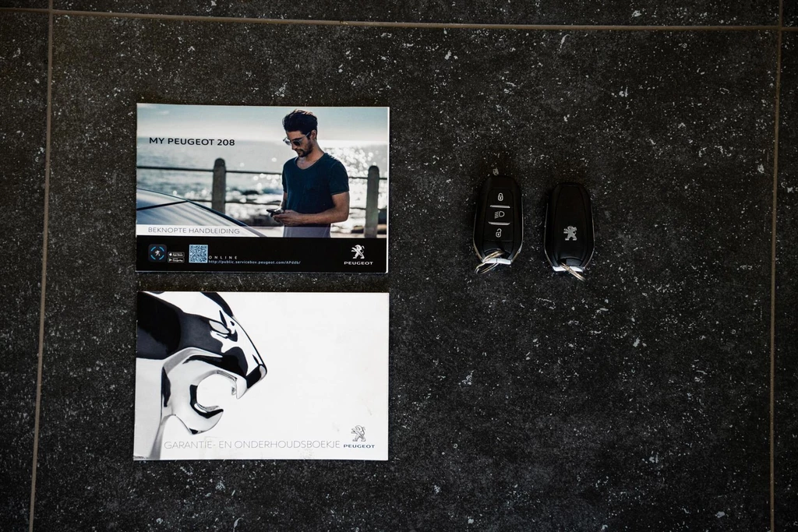The width and height of the screenshot is (798, 532).
Task: Click the Peugeot logo on the 208 booklet
Action: 358,255
